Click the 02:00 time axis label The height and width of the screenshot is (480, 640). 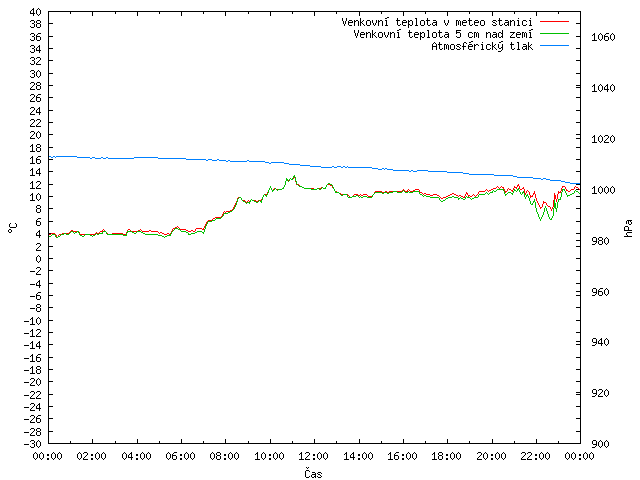point(92,456)
